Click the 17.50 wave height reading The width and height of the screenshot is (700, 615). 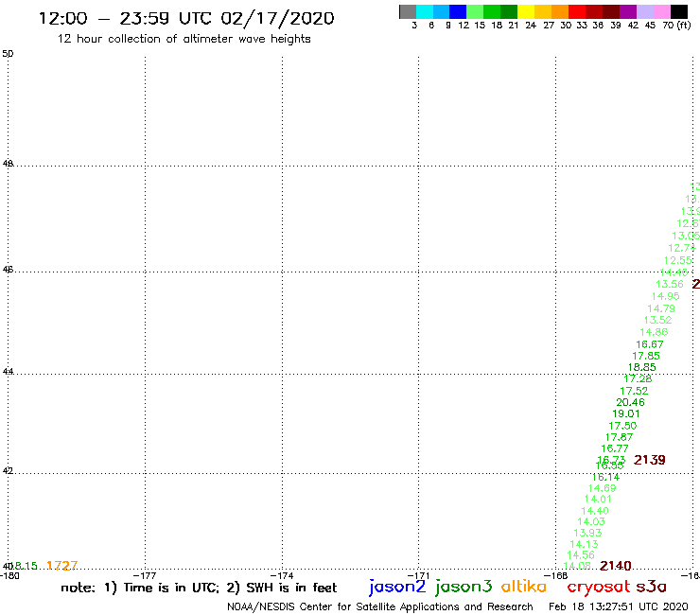pos(622,426)
